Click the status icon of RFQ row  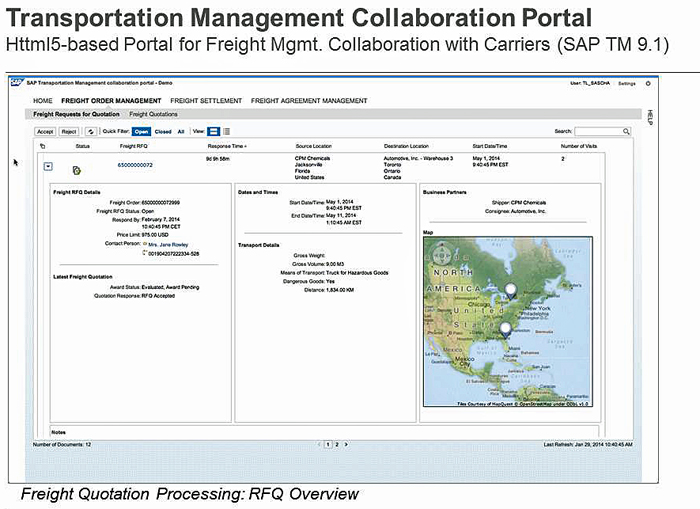coord(75,169)
